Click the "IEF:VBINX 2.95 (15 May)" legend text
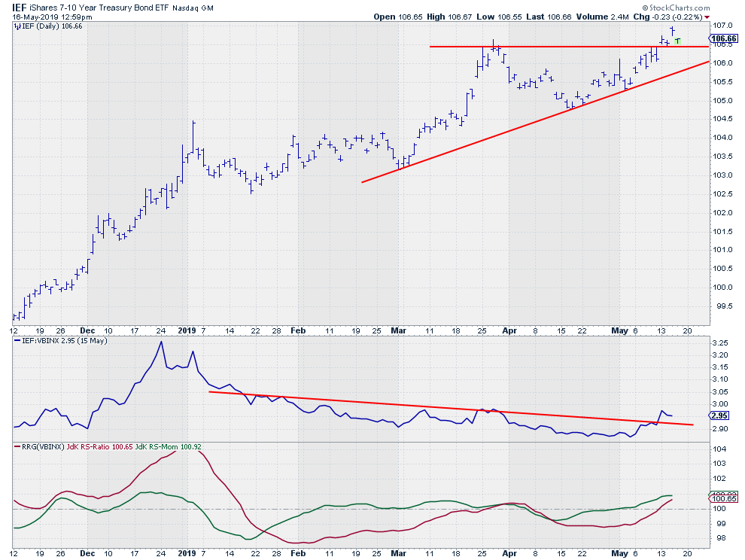Viewport: 745px width, 560px height. 65,341
